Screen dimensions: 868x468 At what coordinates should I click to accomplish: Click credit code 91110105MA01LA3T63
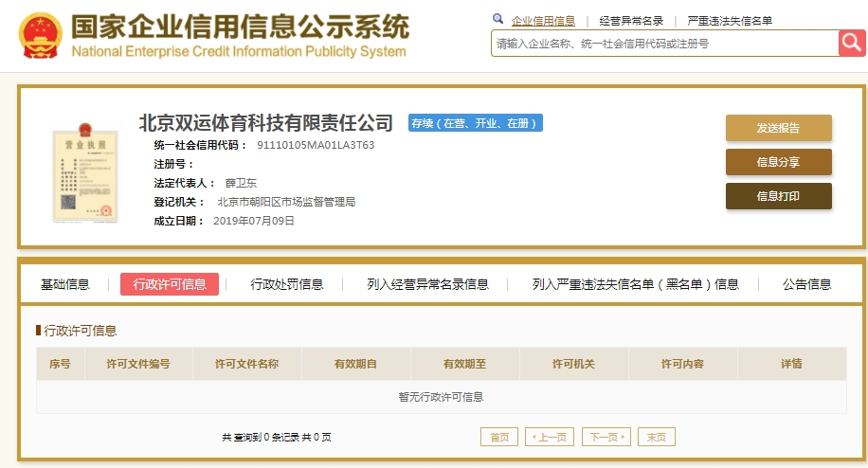[316, 145]
